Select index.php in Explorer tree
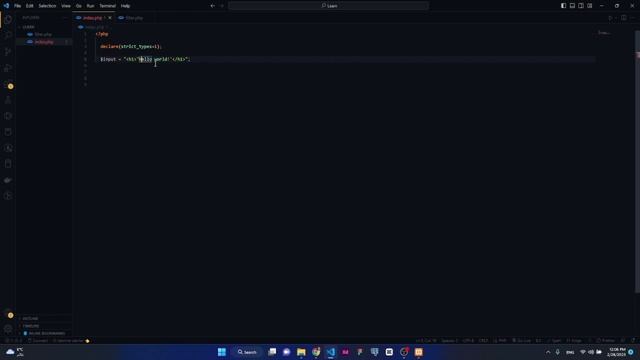 point(44,42)
